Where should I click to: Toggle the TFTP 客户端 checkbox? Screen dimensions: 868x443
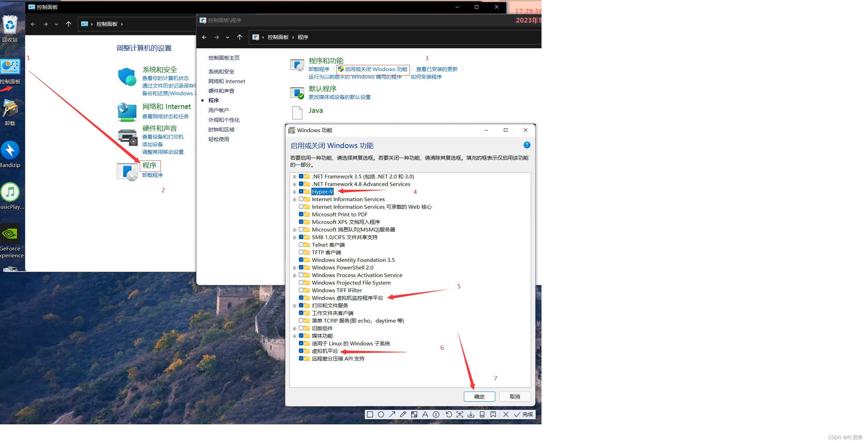coord(301,252)
